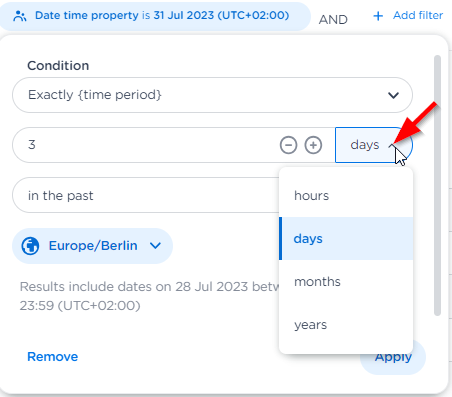Click the plus icon beside Add filter

(378, 16)
